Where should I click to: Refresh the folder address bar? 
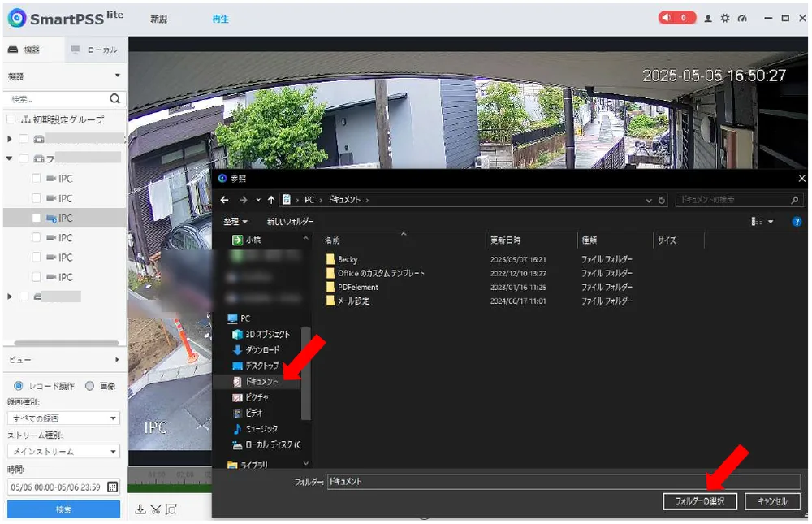[661, 200]
